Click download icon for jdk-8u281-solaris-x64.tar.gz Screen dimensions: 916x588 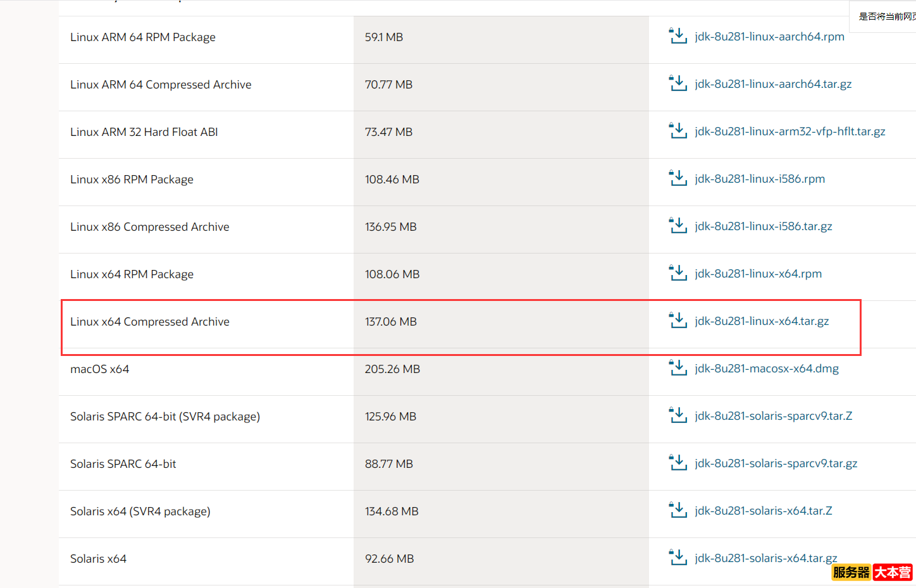click(x=678, y=558)
